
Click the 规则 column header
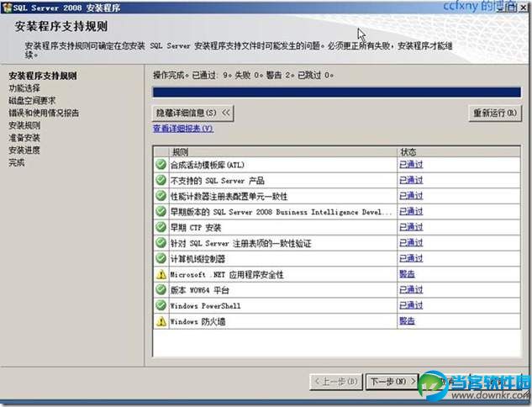(x=283, y=151)
